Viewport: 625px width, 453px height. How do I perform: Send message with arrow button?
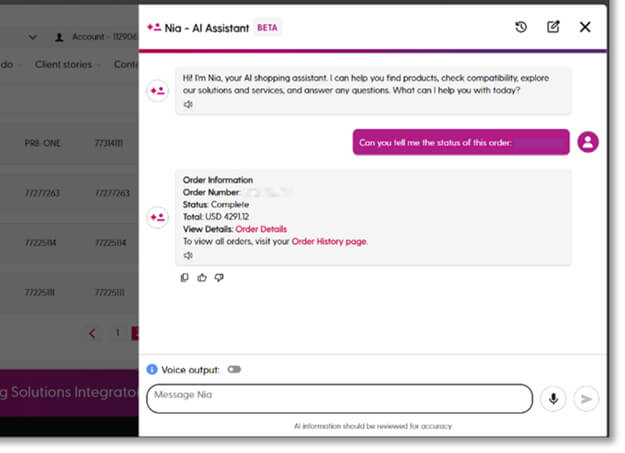tap(586, 398)
